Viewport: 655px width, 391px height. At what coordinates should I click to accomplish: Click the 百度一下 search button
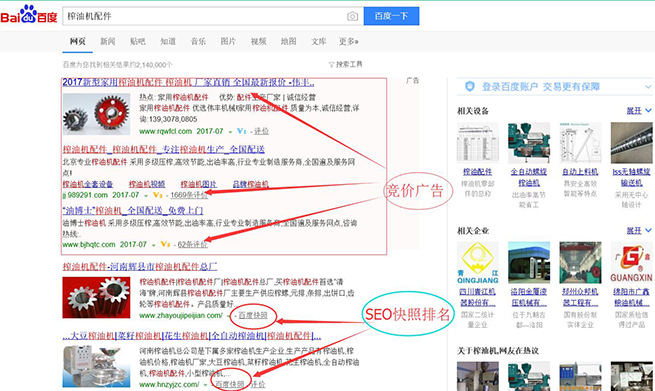pos(391,16)
